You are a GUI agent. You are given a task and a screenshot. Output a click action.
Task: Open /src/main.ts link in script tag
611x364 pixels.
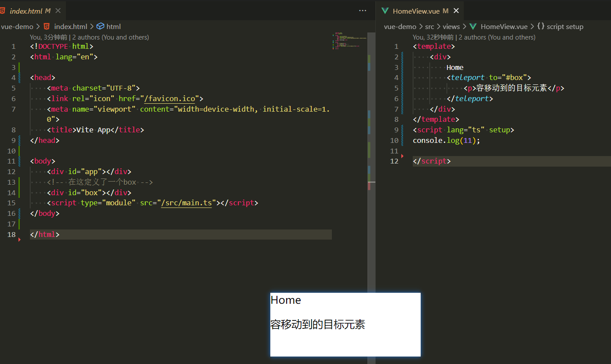click(186, 203)
